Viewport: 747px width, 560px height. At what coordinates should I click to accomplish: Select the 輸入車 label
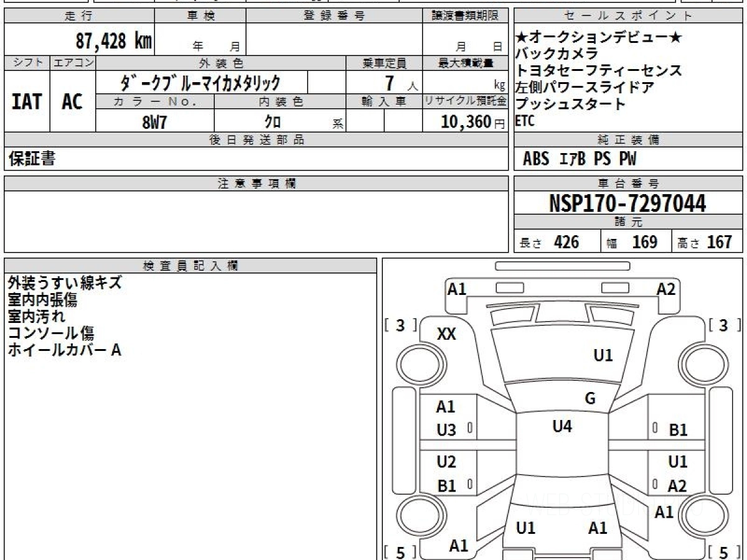pyautogui.click(x=384, y=101)
